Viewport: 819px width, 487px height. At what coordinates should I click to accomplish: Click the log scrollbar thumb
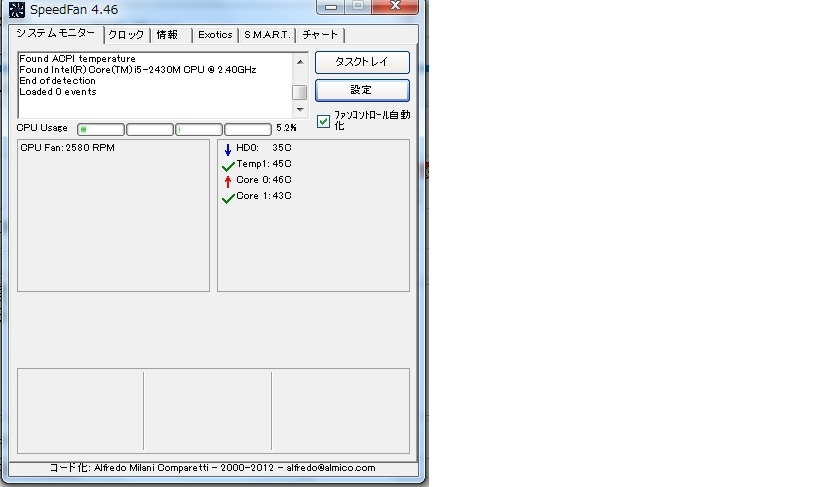(300, 92)
